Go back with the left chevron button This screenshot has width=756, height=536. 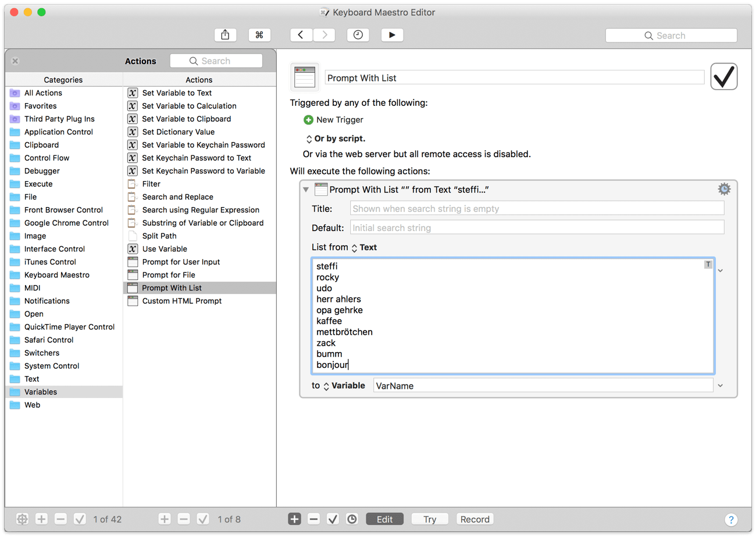301,35
